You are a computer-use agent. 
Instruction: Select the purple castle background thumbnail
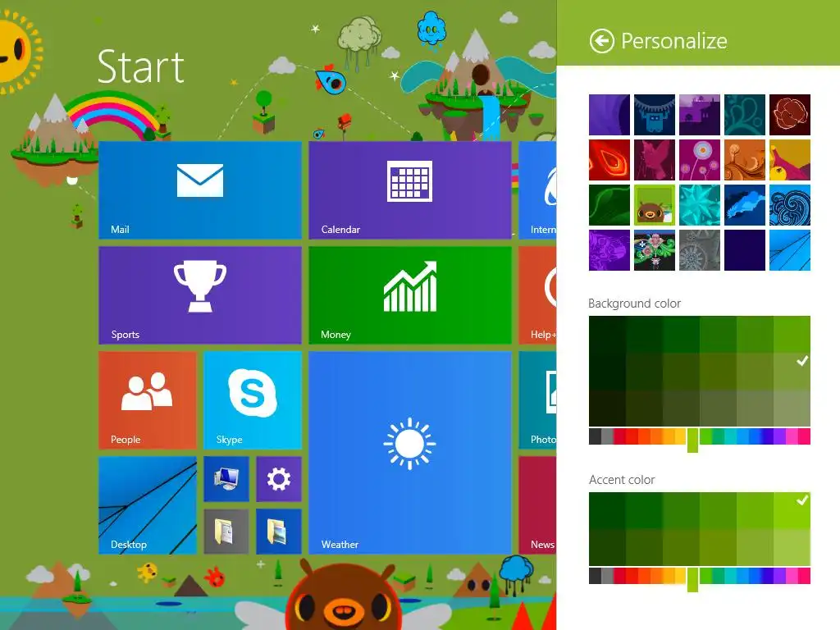point(700,115)
